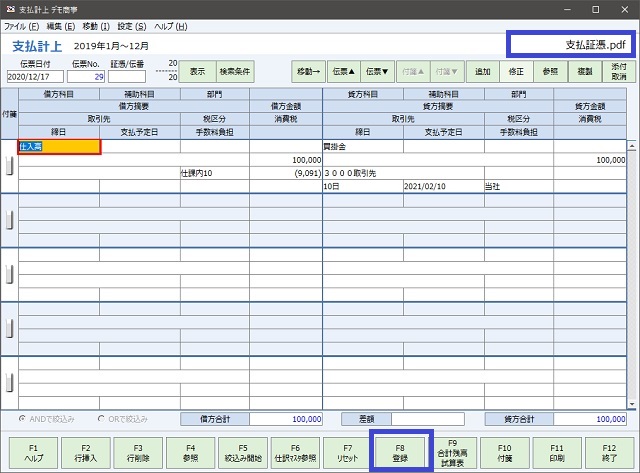Select the 買掛金 credit account cell
Viewport: 640px width, 473px height.
coord(363,147)
